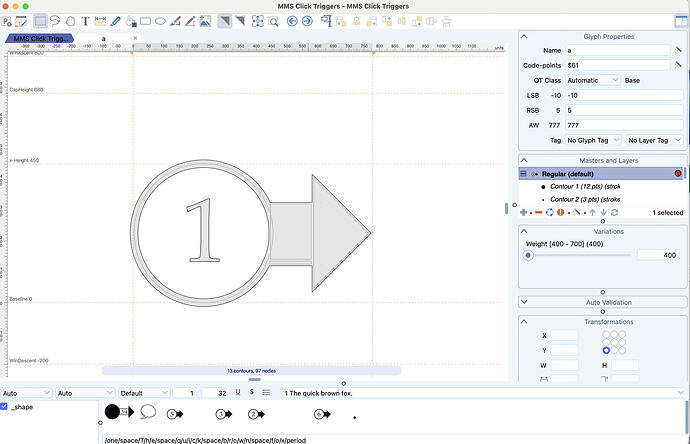Select the Regular (default) master row
Screen dimensions: 690x444
pyautogui.click(x=602, y=174)
